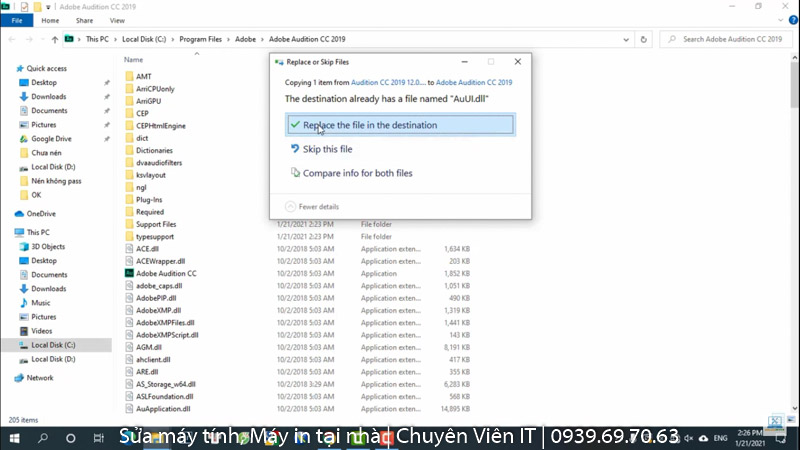Open the Plug-Ins folder
The width and height of the screenshot is (800, 450).
click(x=149, y=199)
